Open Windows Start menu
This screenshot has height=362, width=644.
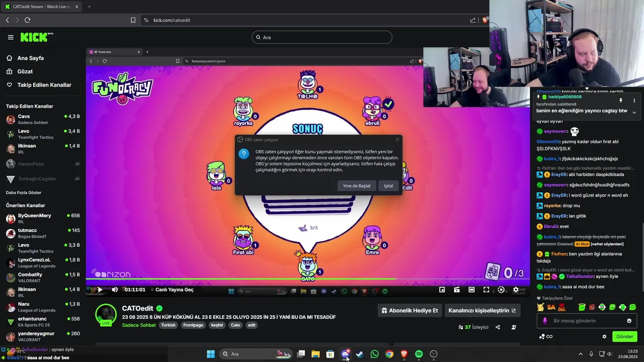coord(211,354)
